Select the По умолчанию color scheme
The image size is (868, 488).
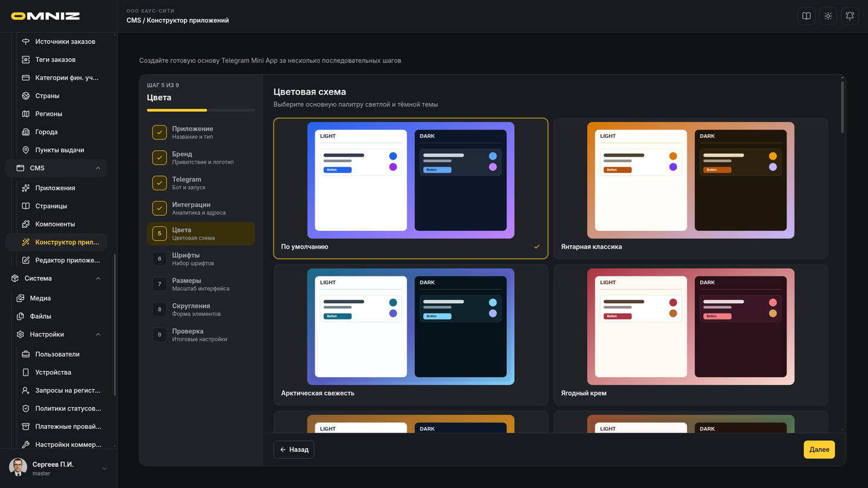point(411,189)
